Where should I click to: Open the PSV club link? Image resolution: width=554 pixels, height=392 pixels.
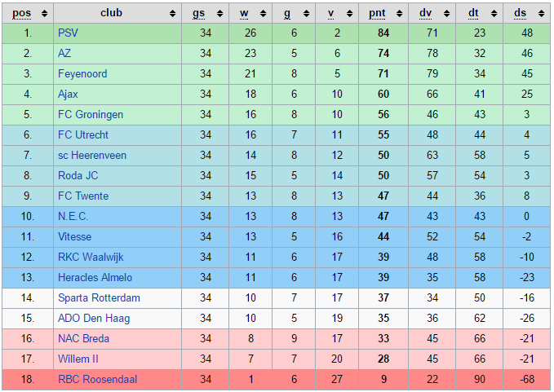coord(68,33)
